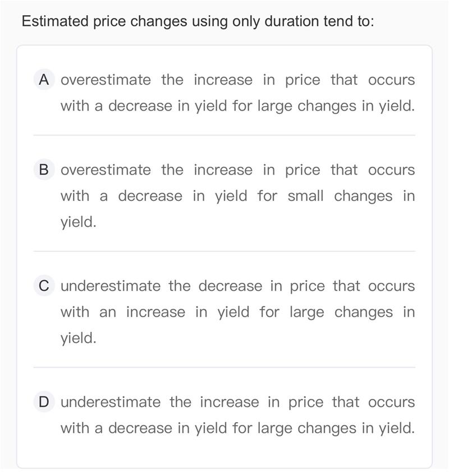Screen dimensions: 449x476
Task: Click the lone 'yield.' line under option B
Action: 79,222
